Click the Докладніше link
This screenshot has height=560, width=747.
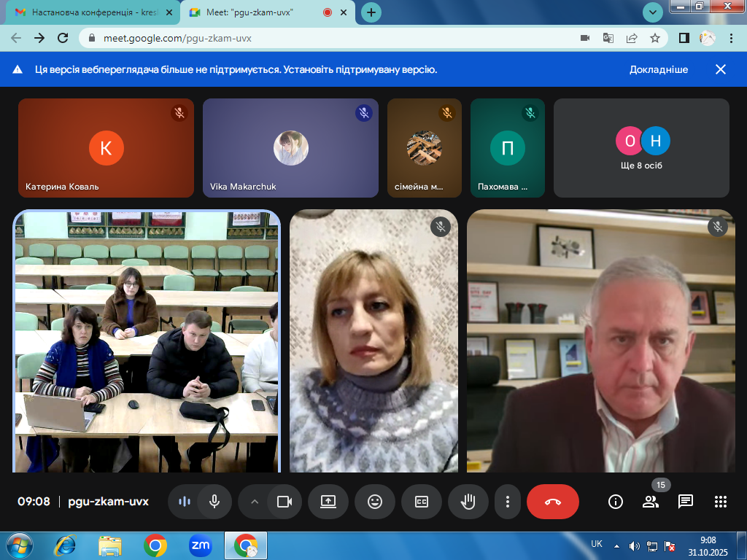(x=659, y=70)
